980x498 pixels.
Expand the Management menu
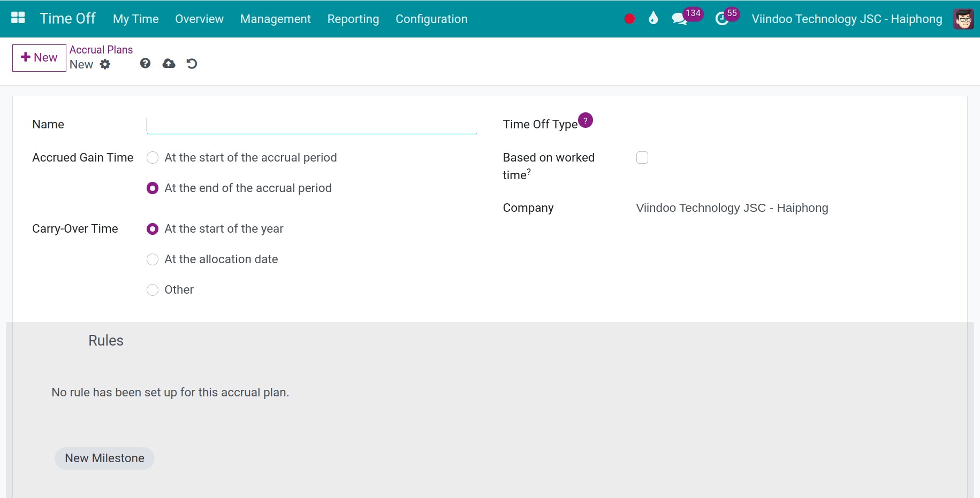pos(275,19)
